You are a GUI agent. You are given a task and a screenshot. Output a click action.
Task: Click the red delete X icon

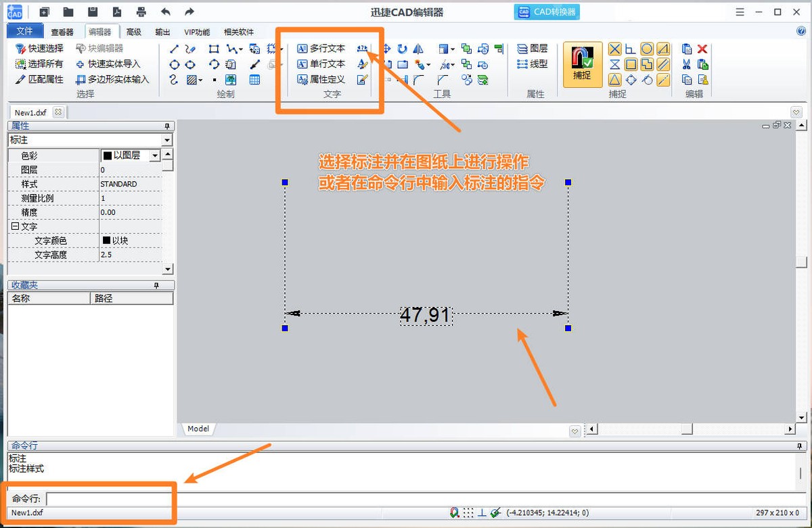(702, 49)
